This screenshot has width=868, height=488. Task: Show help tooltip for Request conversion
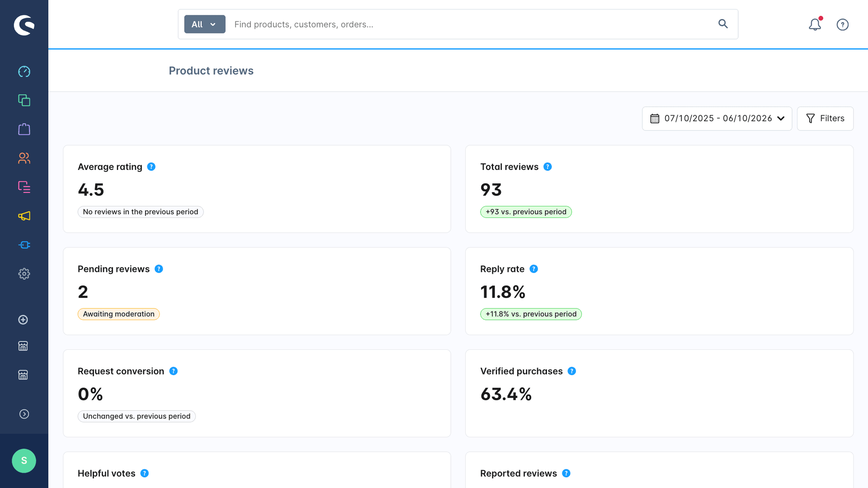click(174, 371)
